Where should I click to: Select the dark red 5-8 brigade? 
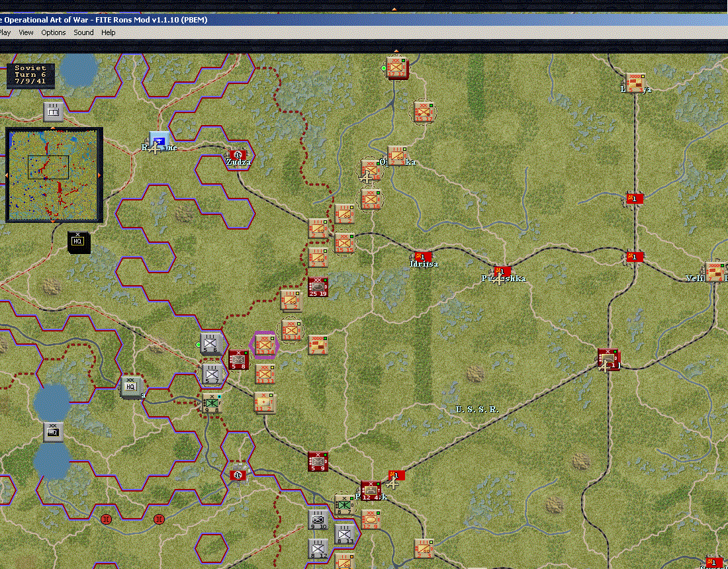239,360
